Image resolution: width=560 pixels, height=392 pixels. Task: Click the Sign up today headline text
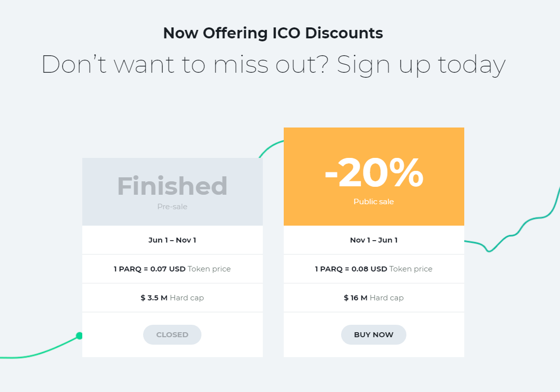click(x=421, y=65)
